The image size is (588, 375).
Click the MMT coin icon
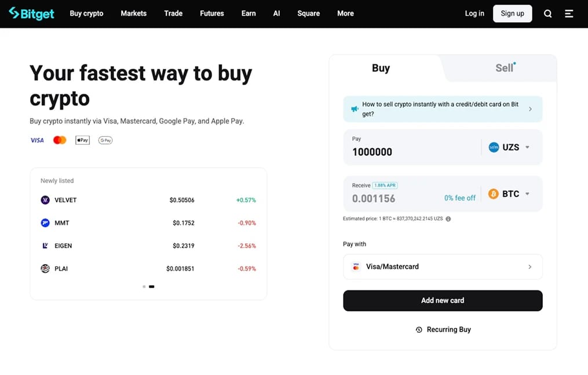[x=45, y=223]
